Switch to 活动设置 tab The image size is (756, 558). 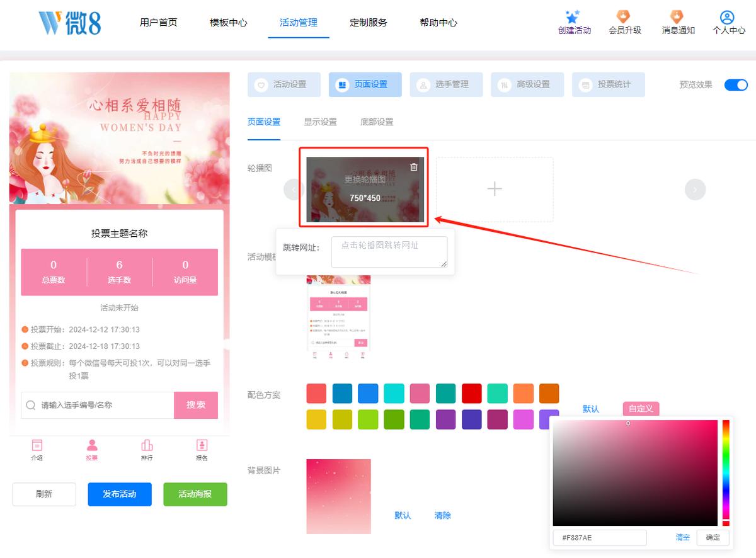284,84
